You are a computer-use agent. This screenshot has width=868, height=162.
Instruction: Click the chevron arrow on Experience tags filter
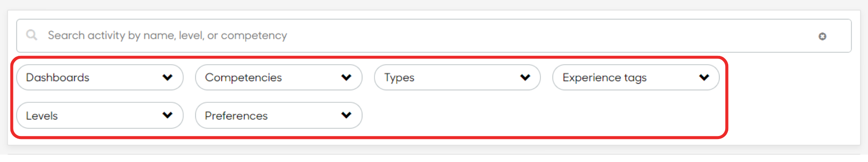click(x=704, y=78)
